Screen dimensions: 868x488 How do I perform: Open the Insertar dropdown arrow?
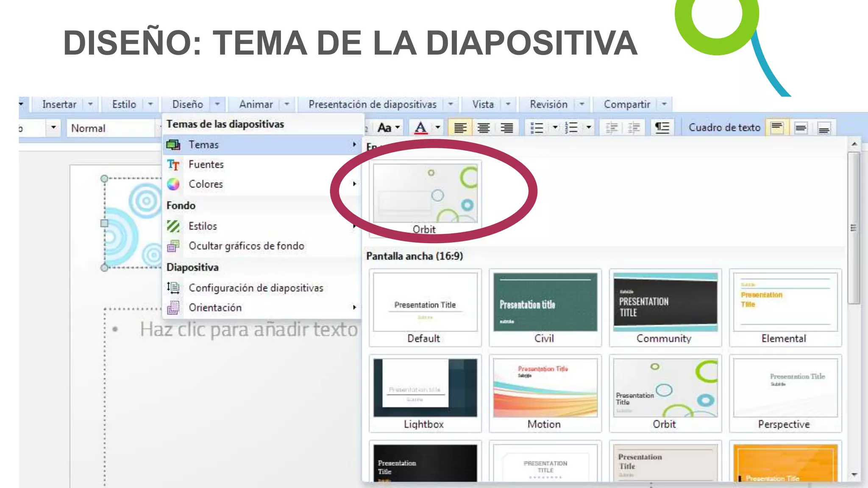[90, 104]
